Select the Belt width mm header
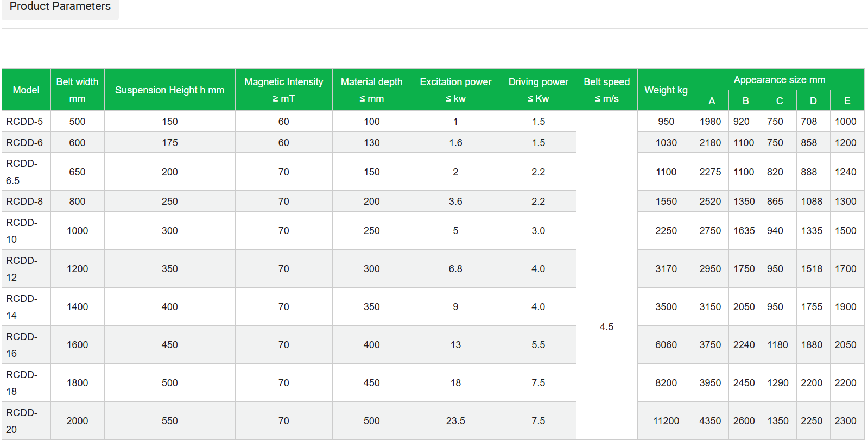 pos(77,90)
